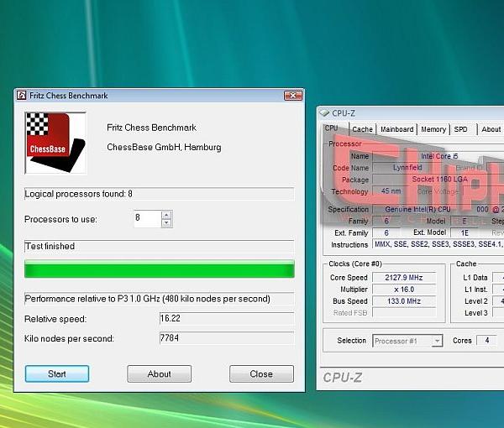Open the Mainboard tab in CPU-Z
Screen dimensions: 504x428
point(397,129)
